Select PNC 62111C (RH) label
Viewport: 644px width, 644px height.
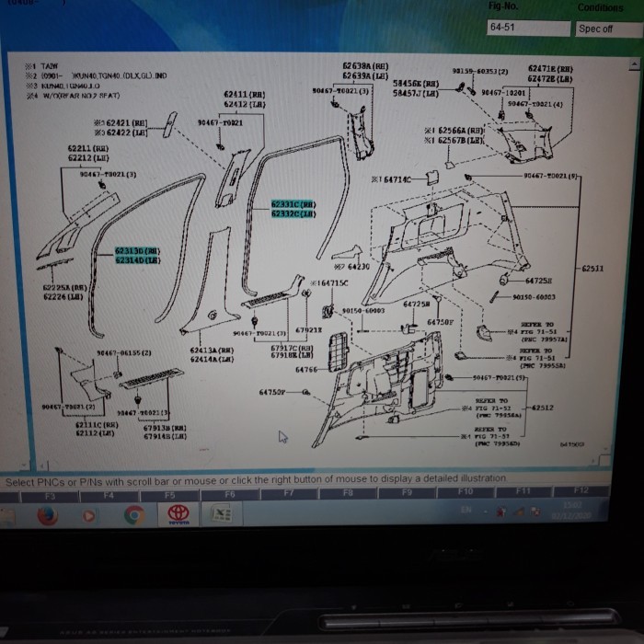coord(97,425)
